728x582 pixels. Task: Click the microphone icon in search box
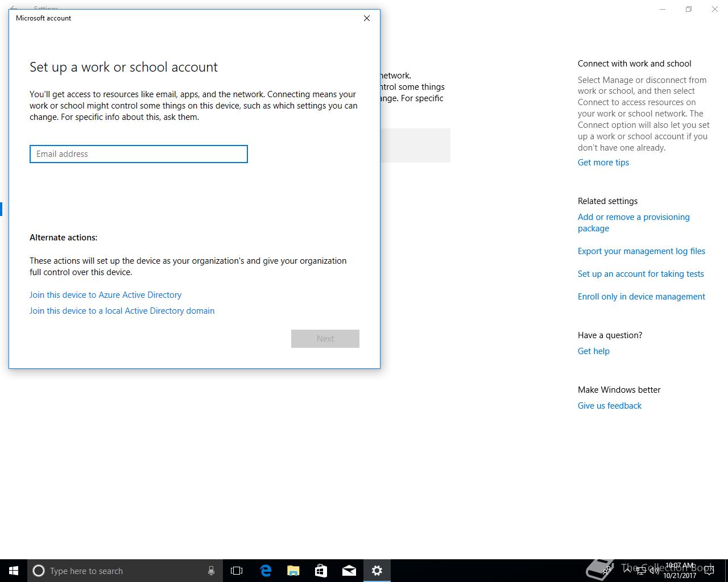211,571
